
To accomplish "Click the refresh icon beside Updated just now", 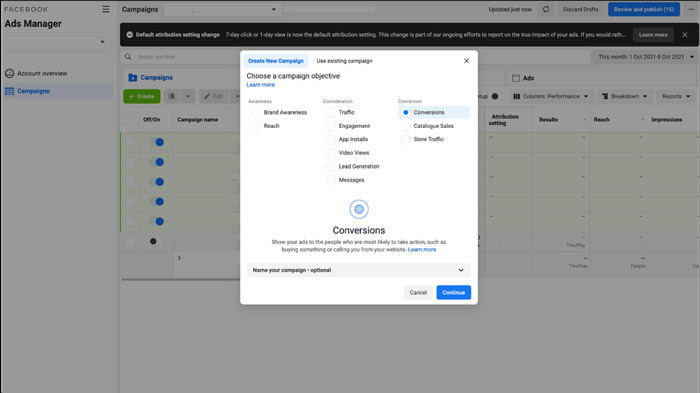I will [546, 9].
